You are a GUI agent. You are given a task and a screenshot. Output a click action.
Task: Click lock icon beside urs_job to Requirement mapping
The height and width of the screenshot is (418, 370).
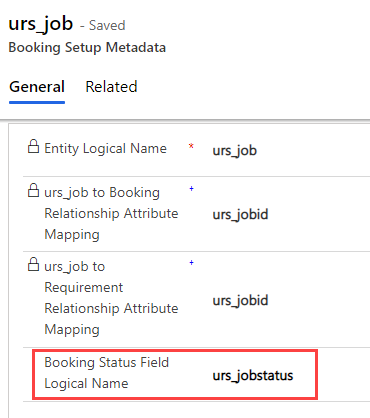[33, 264]
